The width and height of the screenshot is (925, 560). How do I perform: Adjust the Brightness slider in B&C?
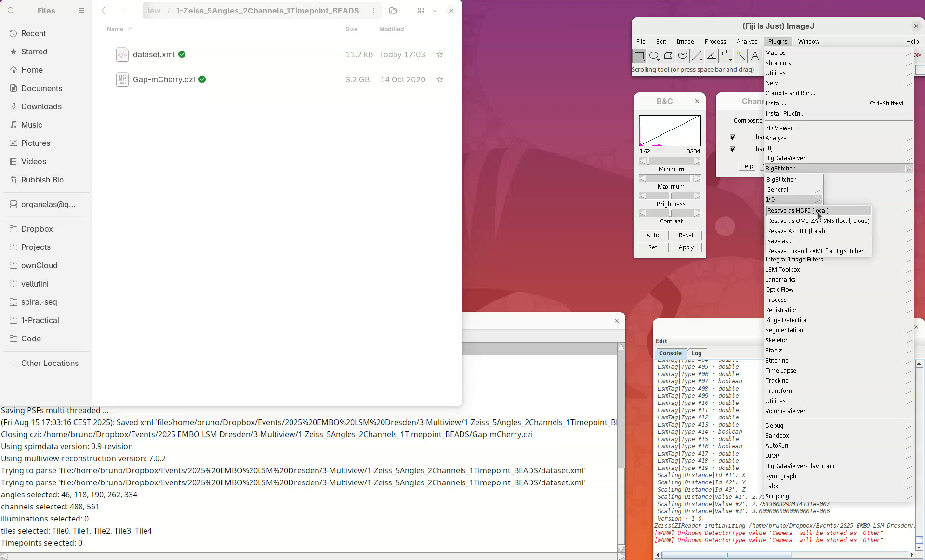(670, 196)
